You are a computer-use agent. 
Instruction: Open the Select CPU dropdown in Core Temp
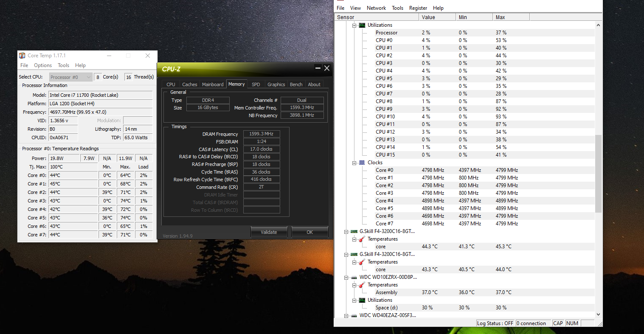point(70,77)
